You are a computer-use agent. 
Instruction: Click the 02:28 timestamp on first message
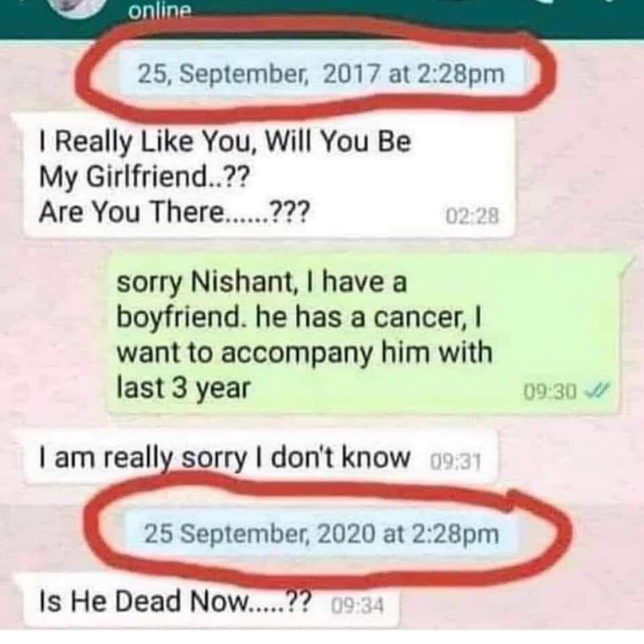coord(472,217)
